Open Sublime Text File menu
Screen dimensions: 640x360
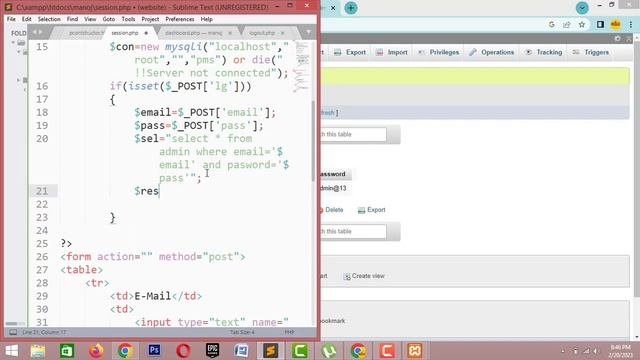(11, 19)
